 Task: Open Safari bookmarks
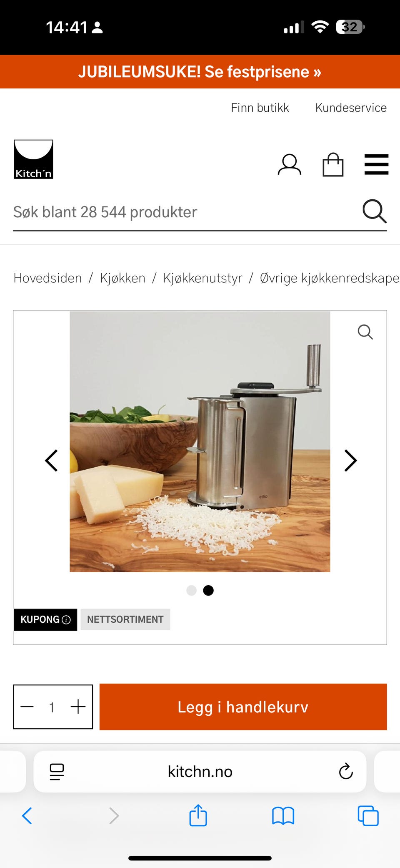(283, 816)
